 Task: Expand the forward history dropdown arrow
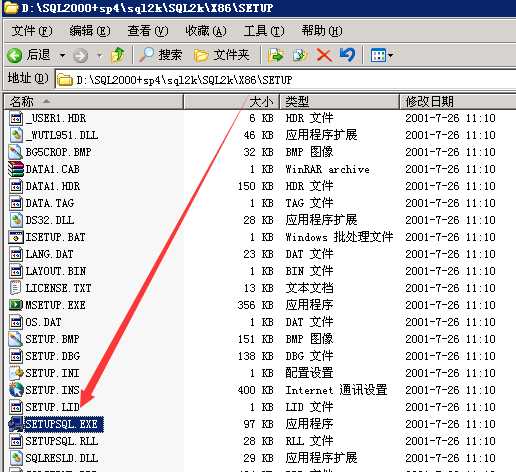[x=99, y=55]
